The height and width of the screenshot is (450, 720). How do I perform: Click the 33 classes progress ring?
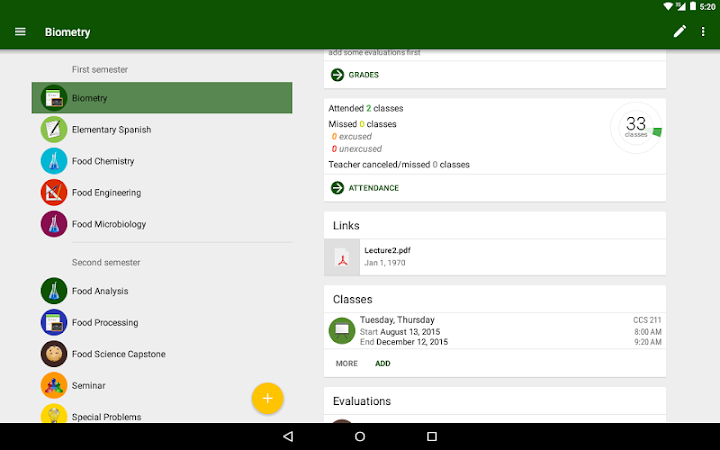click(636, 128)
